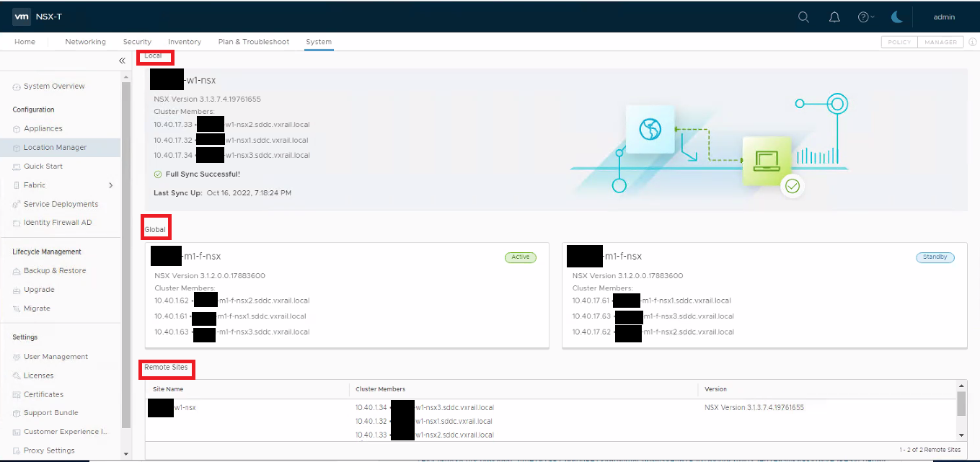Sort by Version column header
980x462 pixels.
coord(716,389)
